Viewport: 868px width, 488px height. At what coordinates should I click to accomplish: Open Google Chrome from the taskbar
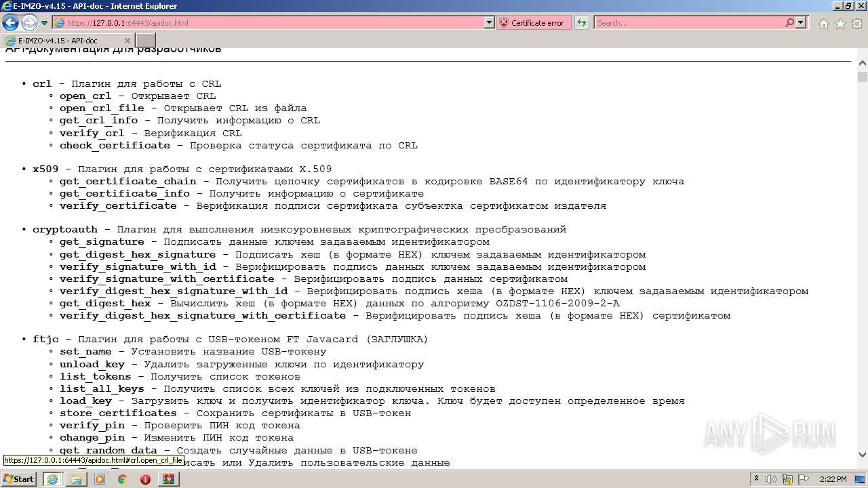click(122, 479)
